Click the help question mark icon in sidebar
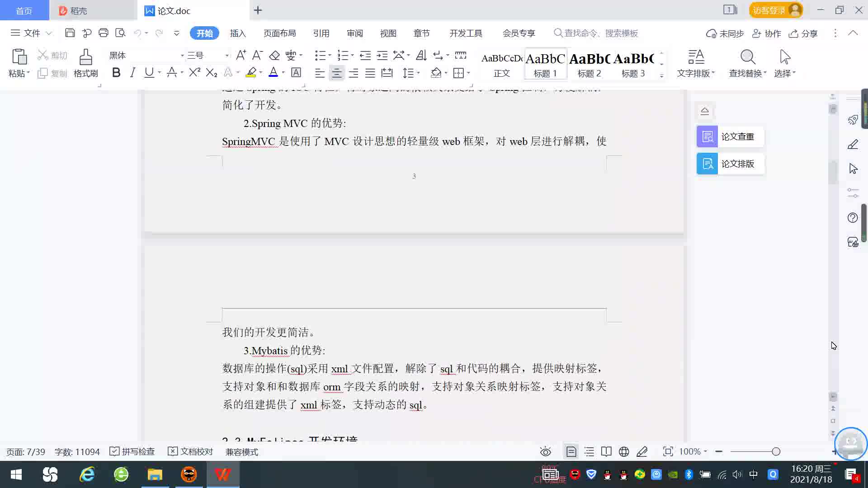This screenshot has height=488, width=868. pyautogui.click(x=853, y=218)
